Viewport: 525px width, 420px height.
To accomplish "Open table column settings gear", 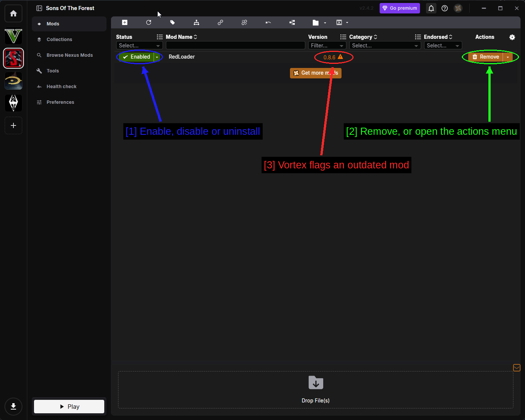I will click(512, 37).
